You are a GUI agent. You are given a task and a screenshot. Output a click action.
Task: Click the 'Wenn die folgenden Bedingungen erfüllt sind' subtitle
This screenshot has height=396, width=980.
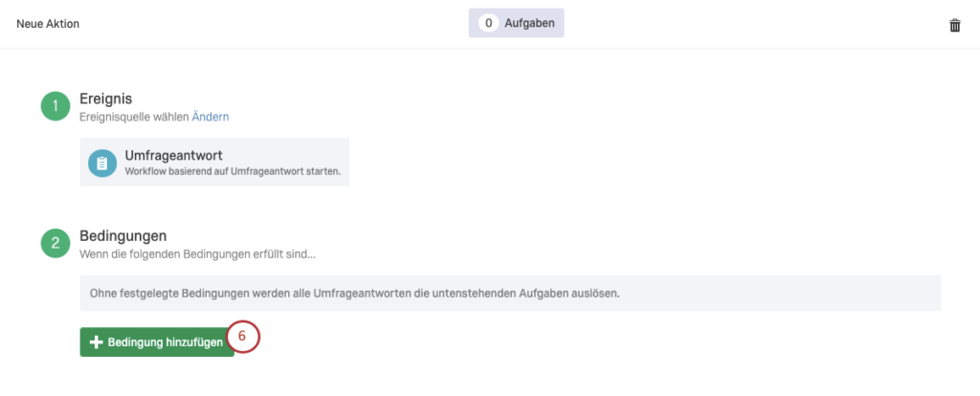pos(198,254)
